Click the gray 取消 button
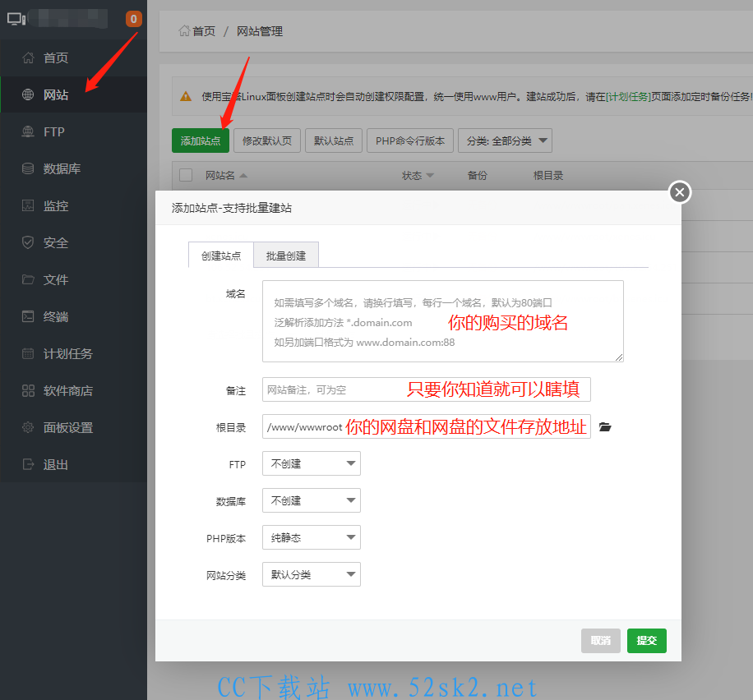 [601, 641]
